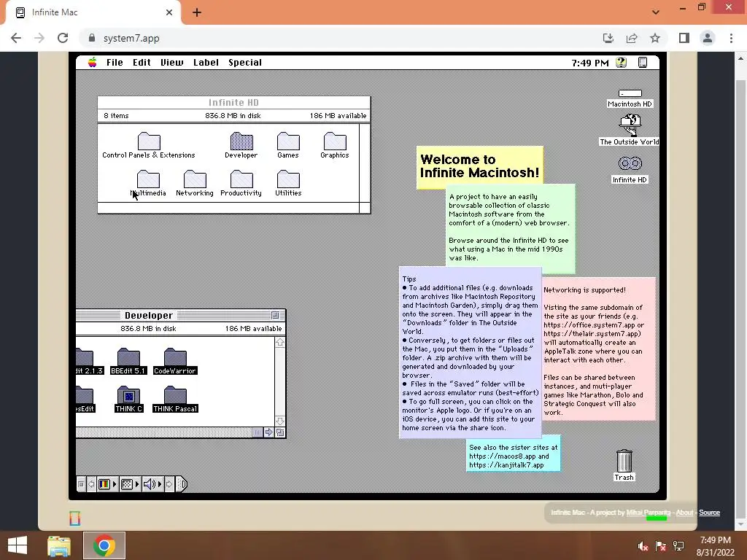
Task: Select the Productivity folder
Action: coord(241,179)
